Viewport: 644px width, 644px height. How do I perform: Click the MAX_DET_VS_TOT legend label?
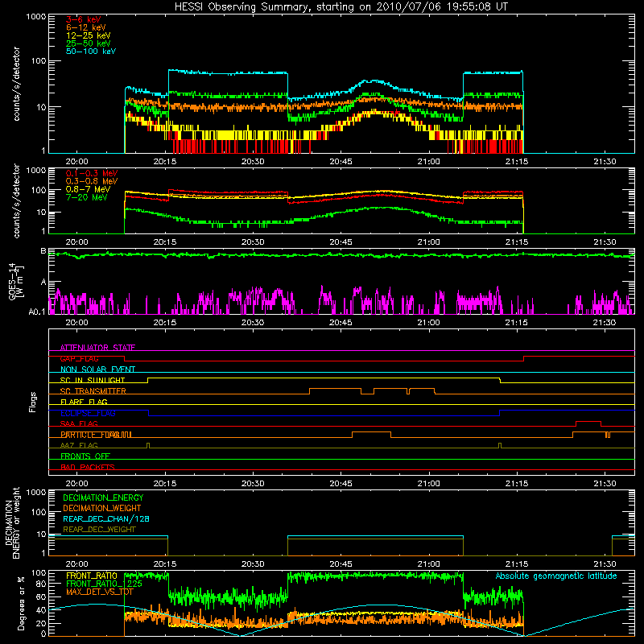pos(100,592)
